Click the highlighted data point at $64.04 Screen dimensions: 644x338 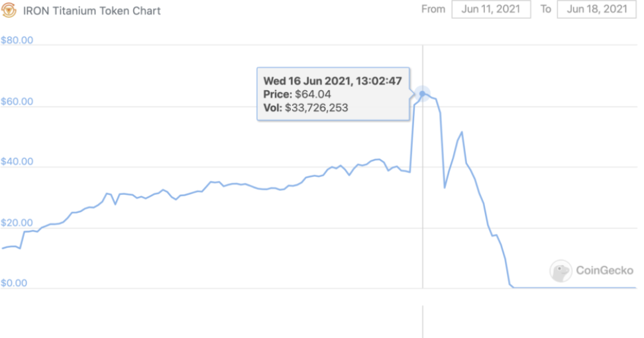(422, 93)
